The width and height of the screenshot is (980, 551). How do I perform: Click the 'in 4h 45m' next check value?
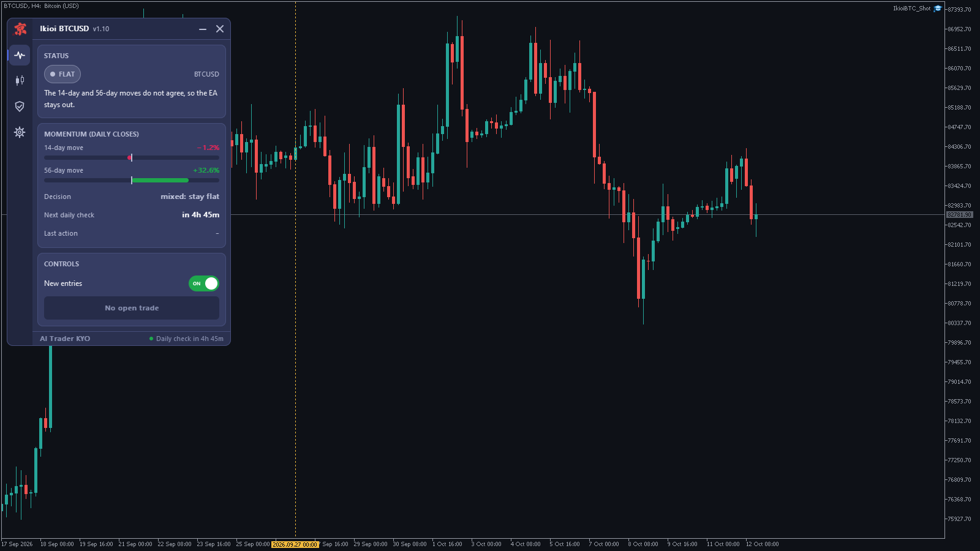tap(201, 215)
